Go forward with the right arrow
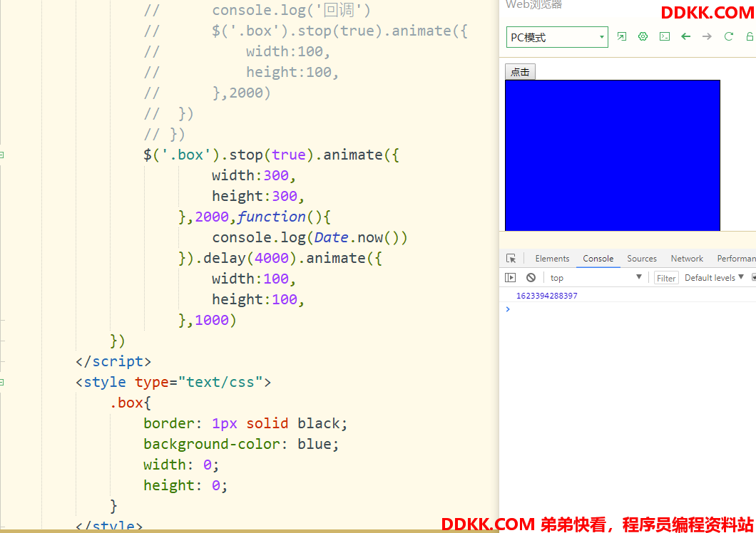This screenshot has height=533, width=756. click(707, 36)
